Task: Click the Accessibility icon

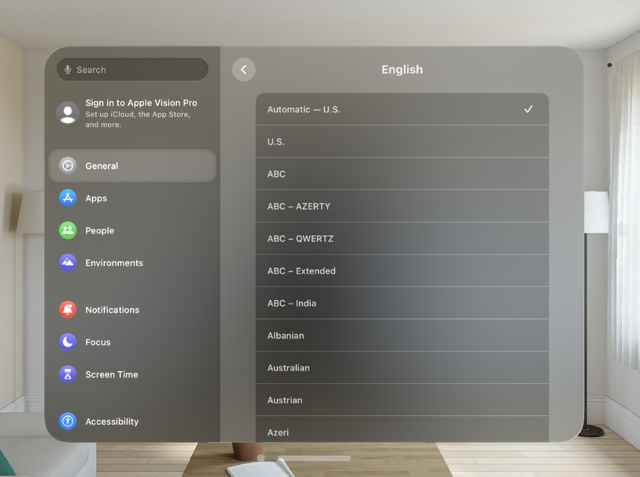Action: point(67,422)
